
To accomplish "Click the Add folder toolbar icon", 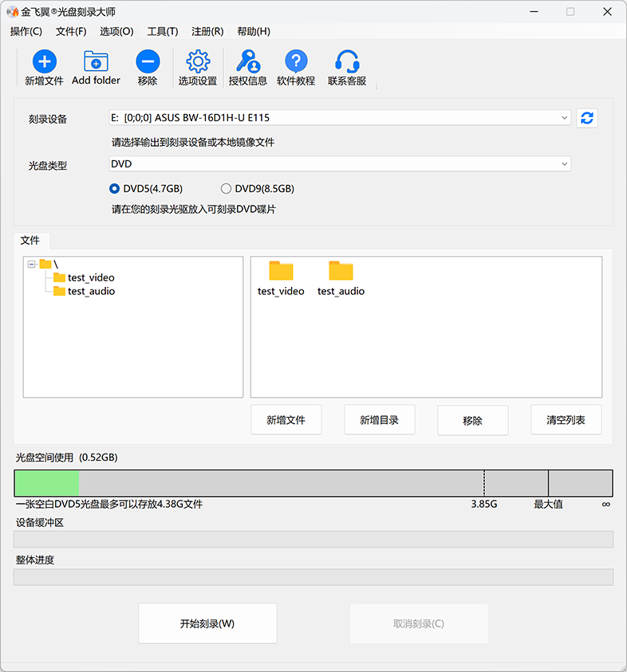I will pyautogui.click(x=96, y=62).
